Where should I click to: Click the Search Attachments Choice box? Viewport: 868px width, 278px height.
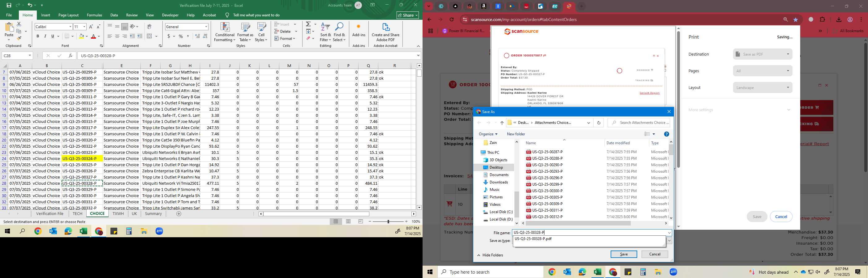[639, 123]
